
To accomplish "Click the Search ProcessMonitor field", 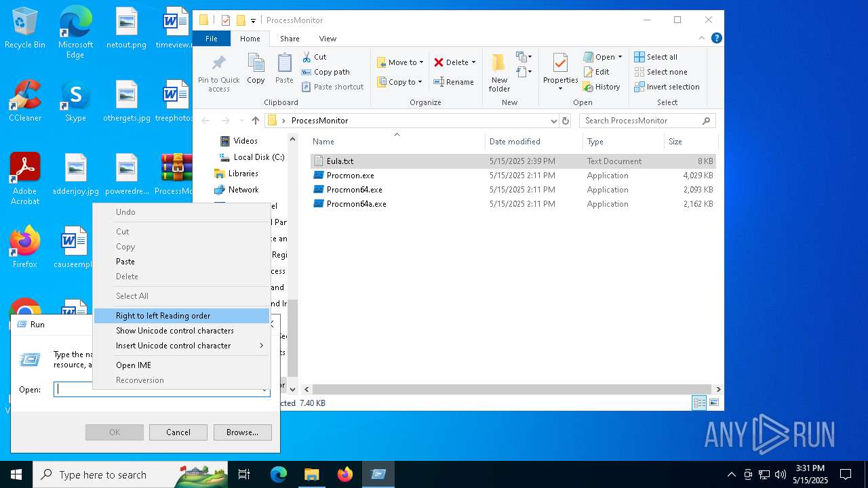I will click(x=647, y=121).
